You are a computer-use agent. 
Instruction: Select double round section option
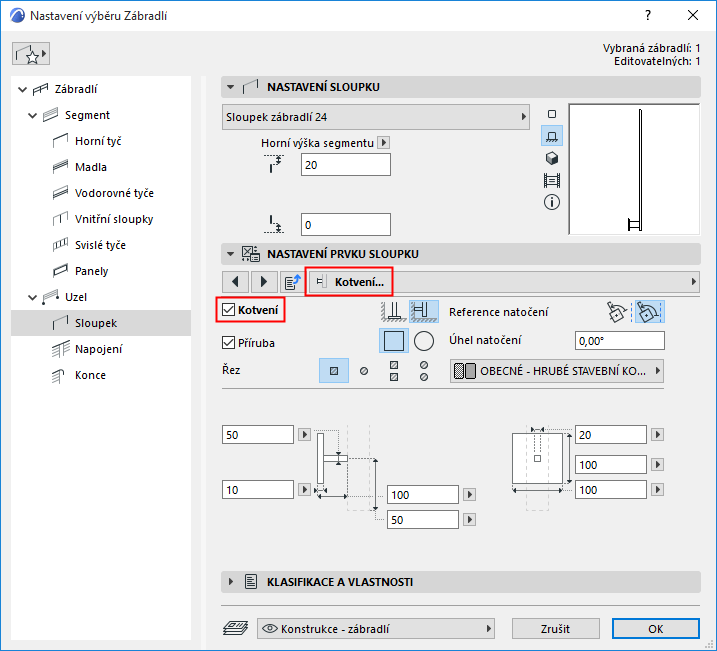(424, 371)
